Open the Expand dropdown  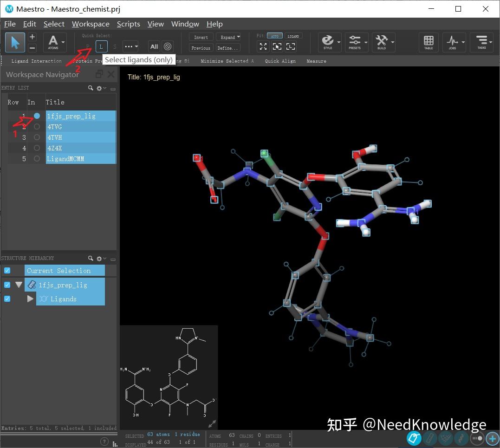coord(230,37)
